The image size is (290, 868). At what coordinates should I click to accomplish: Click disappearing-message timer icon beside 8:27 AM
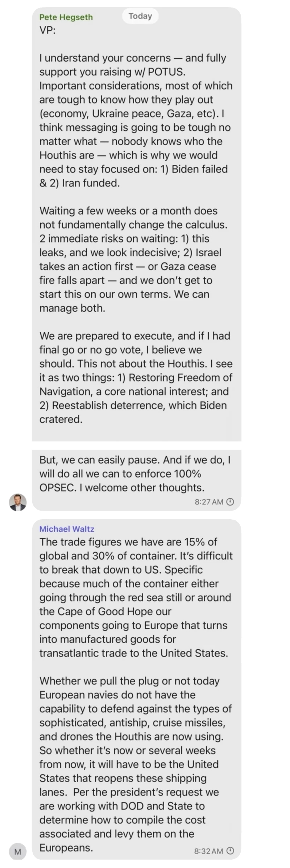pyautogui.click(x=230, y=502)
